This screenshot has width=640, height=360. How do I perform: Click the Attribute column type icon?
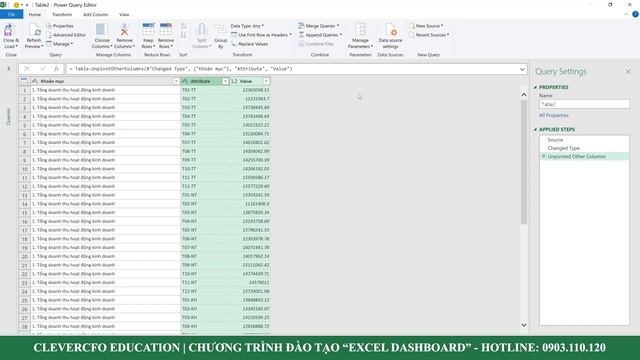coord(185,81)
